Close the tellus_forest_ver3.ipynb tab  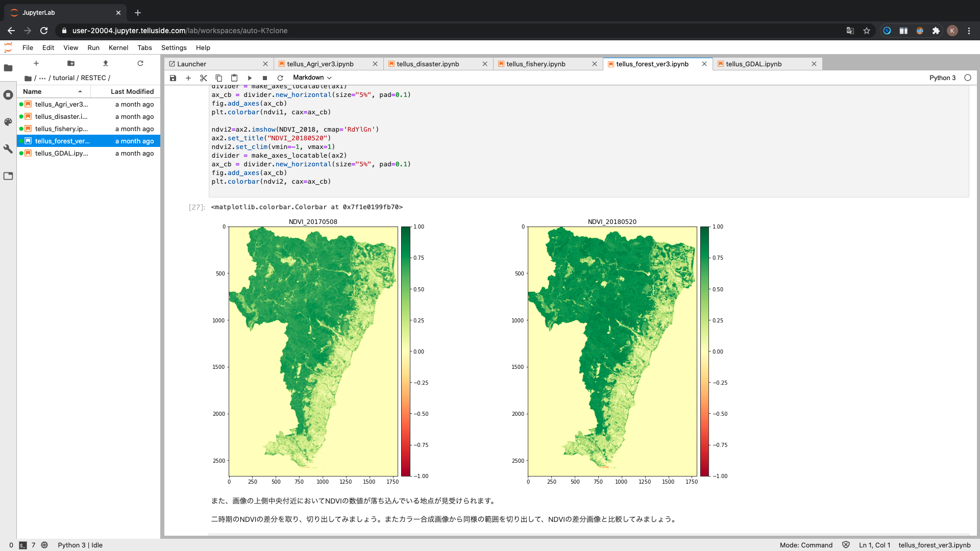point(704,64)
